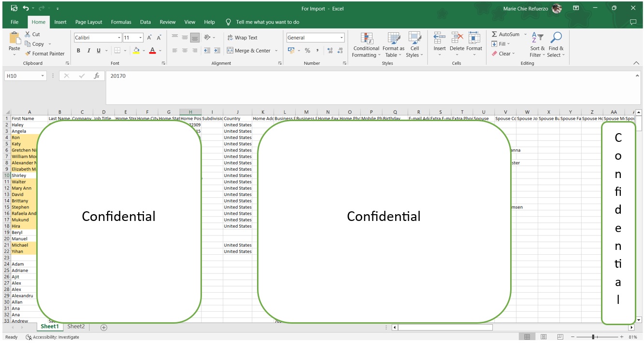Toggle Italic text formatting
The height and width of the screenshot is (343, 644).
(x=88, y=51)
